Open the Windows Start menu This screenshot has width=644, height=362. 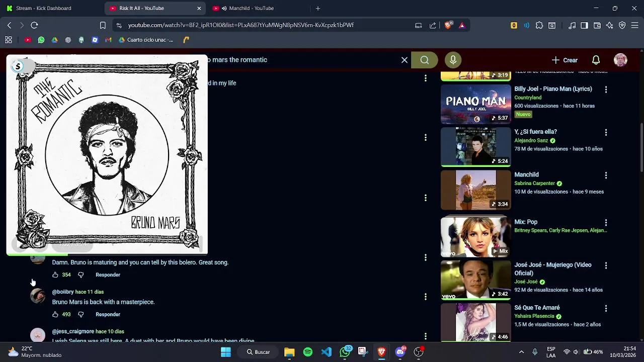pyautogui.click(x=226, y=352)
